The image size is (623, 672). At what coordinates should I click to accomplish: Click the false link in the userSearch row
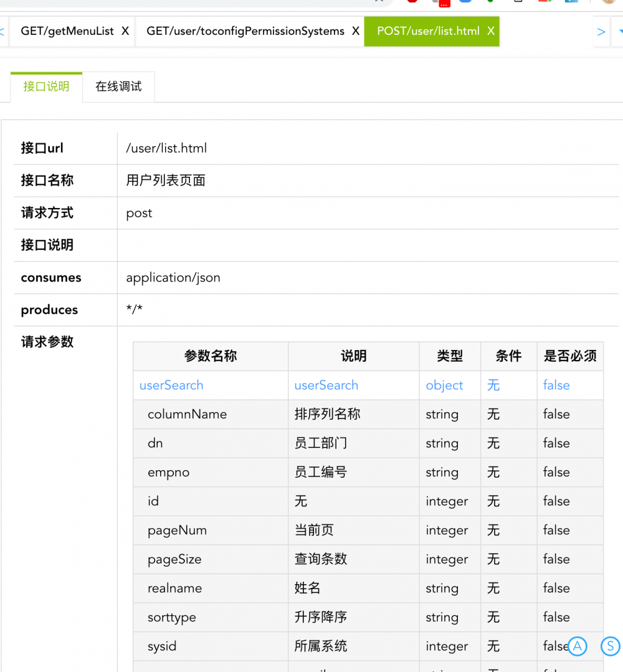556,385
